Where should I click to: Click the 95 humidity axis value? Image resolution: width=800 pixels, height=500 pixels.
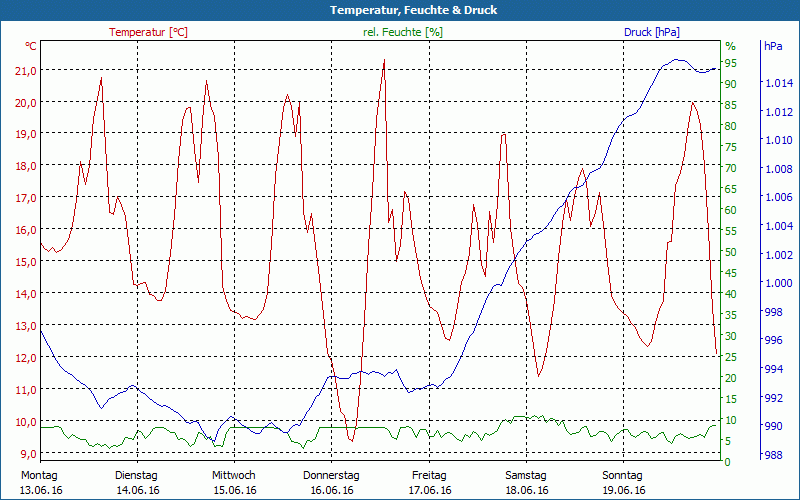[x=731, y=63]
